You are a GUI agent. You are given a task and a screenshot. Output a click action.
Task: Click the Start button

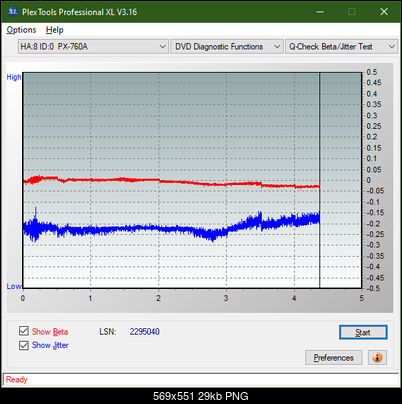[x=363, y=332]
